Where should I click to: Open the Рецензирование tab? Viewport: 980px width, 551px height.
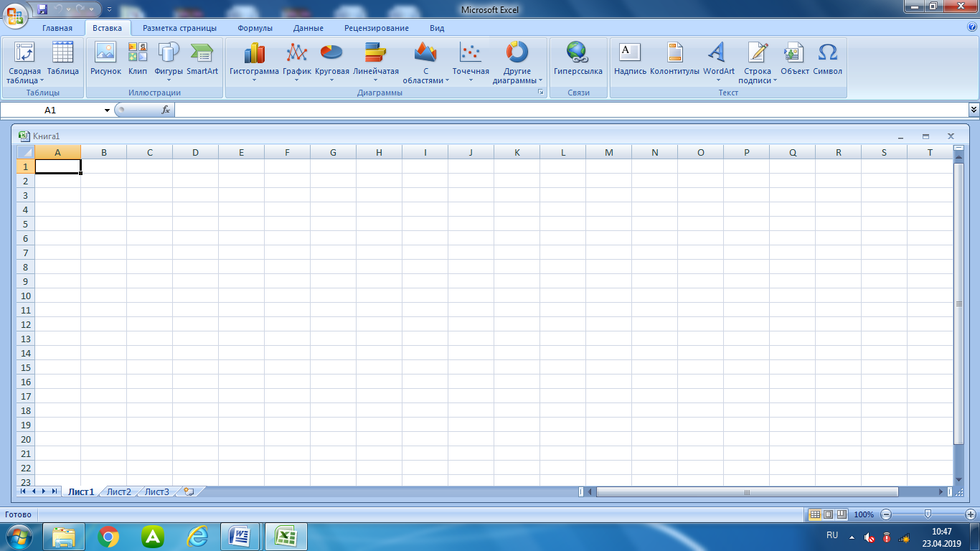point(377,28)
